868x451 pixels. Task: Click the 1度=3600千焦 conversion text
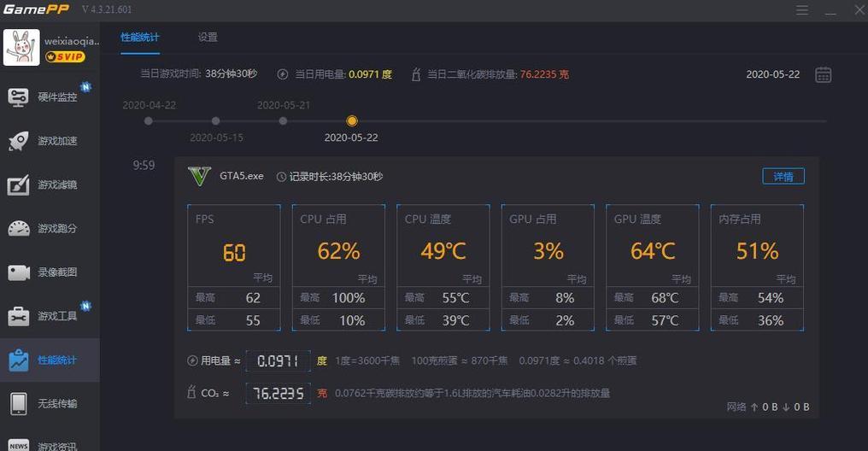(367, 360)
